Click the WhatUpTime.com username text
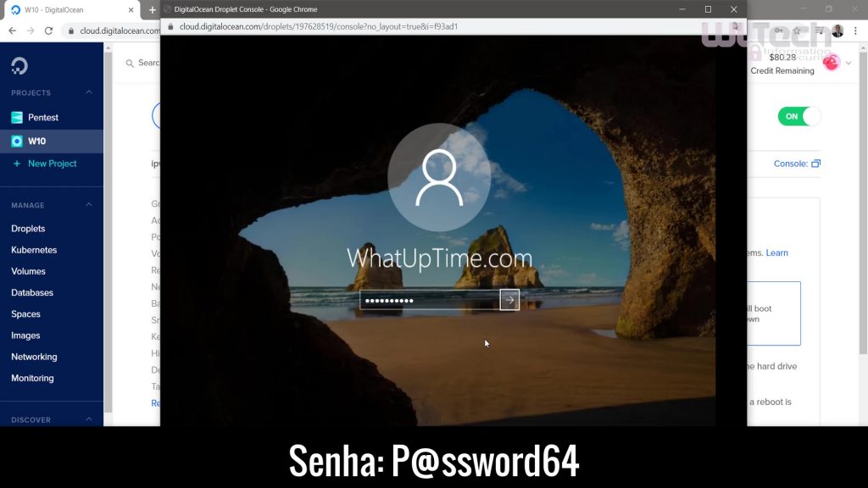 [x=440, y=258]
